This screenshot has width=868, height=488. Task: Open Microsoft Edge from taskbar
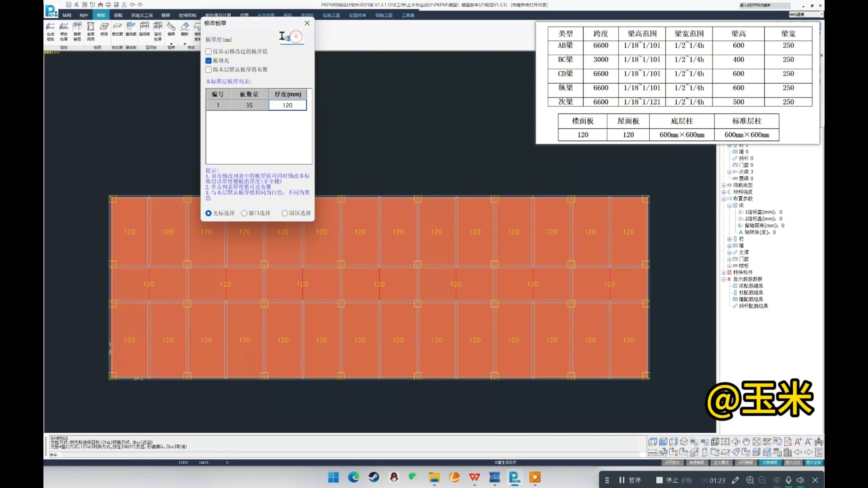tap(354, 477)
